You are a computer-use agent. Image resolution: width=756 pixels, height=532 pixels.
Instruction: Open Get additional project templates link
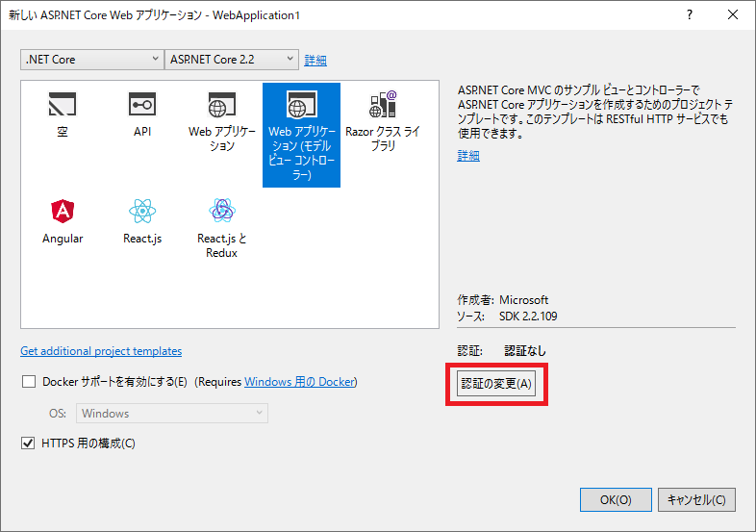[101, 351]
